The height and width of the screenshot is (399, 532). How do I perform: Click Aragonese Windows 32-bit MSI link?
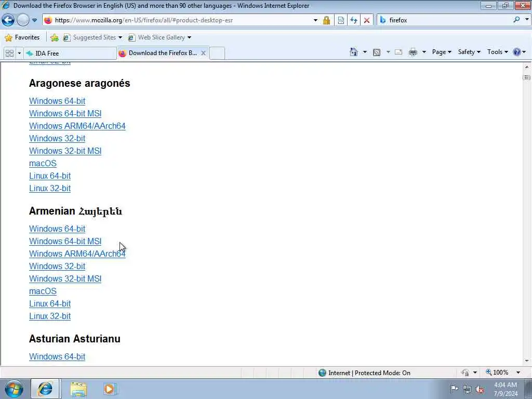click(65, 151)
